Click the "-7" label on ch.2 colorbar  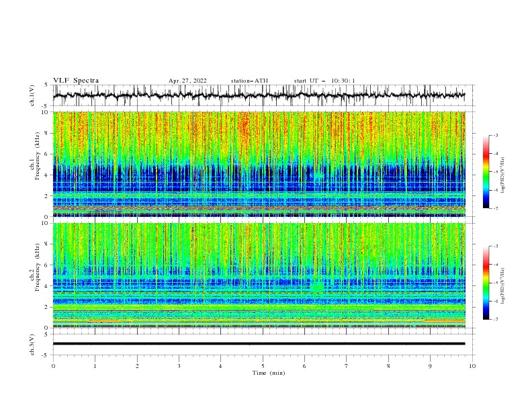click(496, 319)
